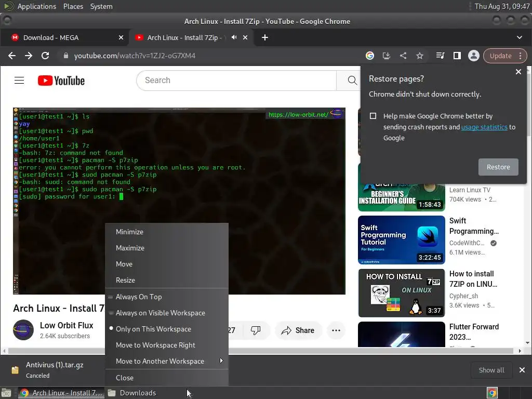Tick the crash reports checkbox
The image size is (532, 399).
point(373,116)
